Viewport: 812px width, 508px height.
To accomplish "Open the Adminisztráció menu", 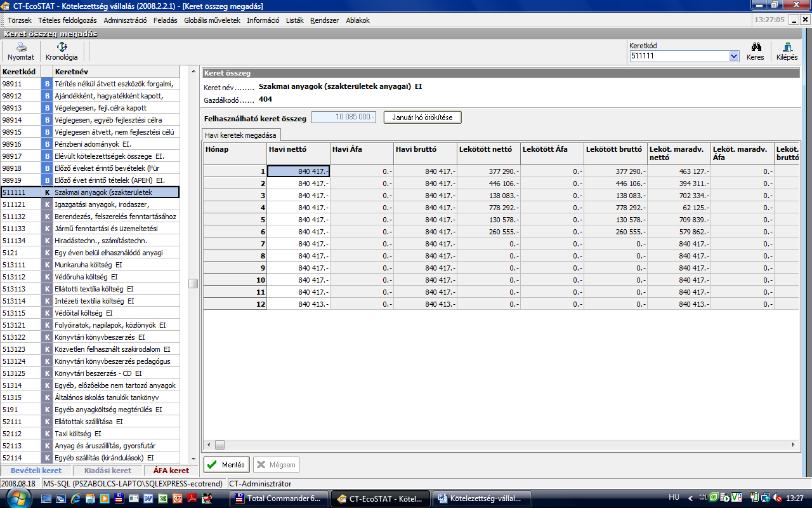I will (125, 20).
